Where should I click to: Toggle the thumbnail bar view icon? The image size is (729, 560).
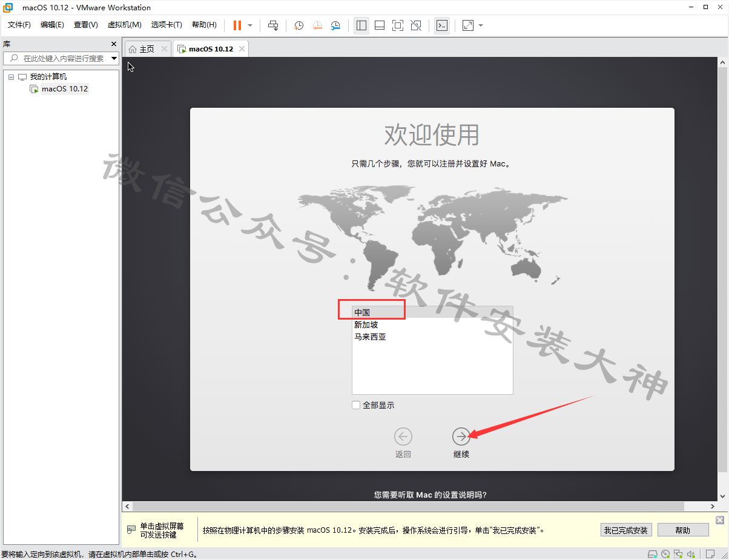(x=380, y=25)
